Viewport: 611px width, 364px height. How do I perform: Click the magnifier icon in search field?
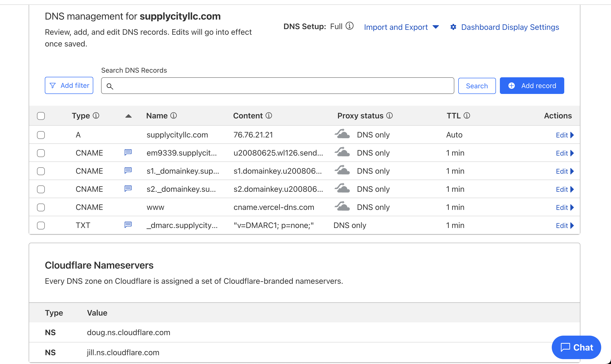pos(110,86)
